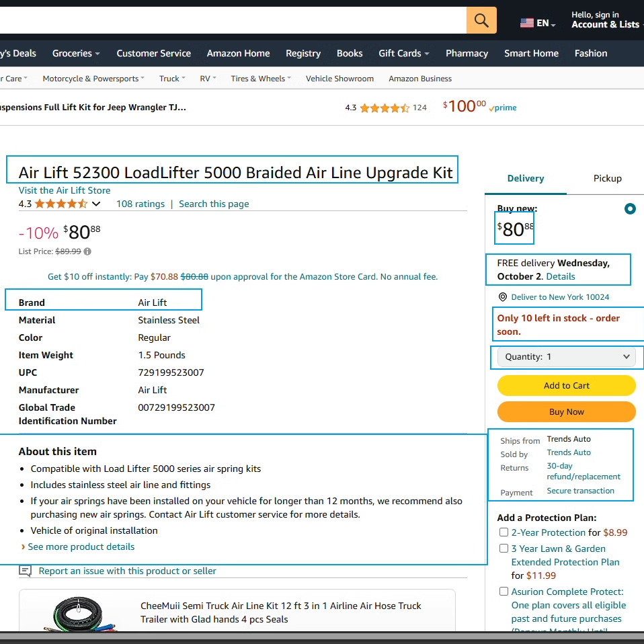Click the List Price info icon
The height and width of the screenshot is (644, 644).
click(87, 251)
